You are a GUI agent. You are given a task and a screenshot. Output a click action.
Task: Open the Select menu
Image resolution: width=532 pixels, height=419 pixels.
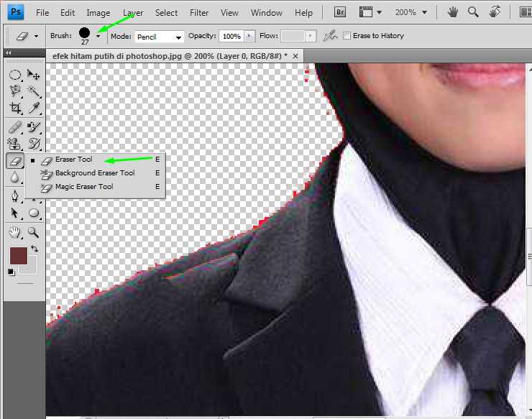tap(166, 13)
